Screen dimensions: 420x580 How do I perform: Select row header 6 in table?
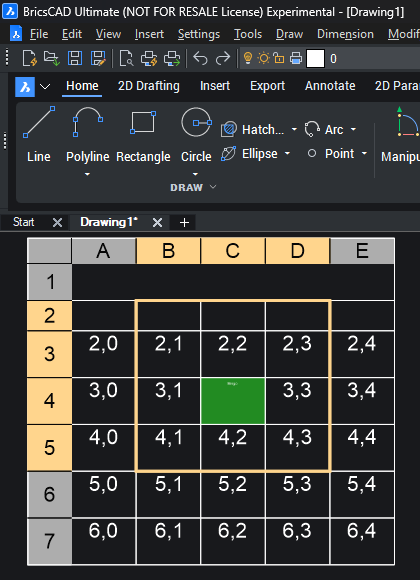pyautogui.click(x=50, y=494)
